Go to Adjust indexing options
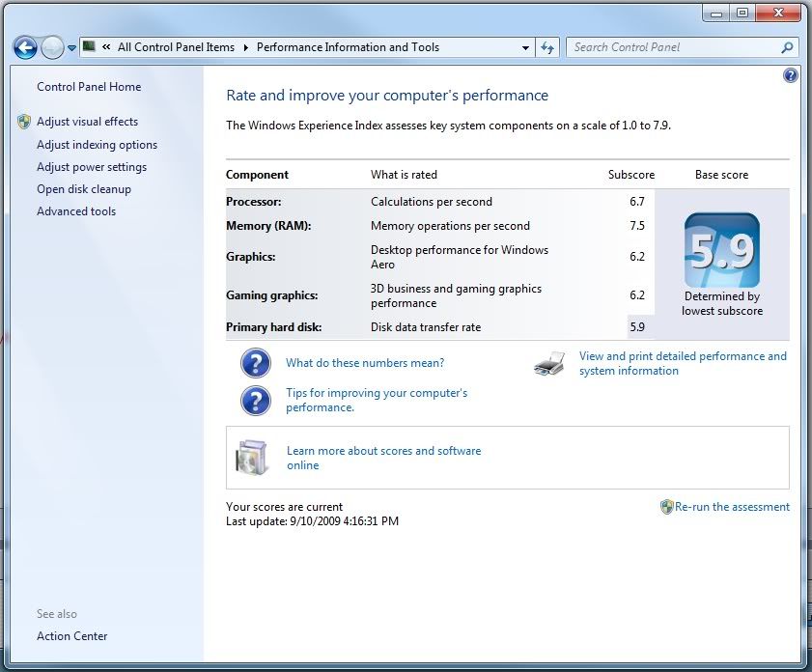This screenshot has width=812, height=672. click(97, 145)
